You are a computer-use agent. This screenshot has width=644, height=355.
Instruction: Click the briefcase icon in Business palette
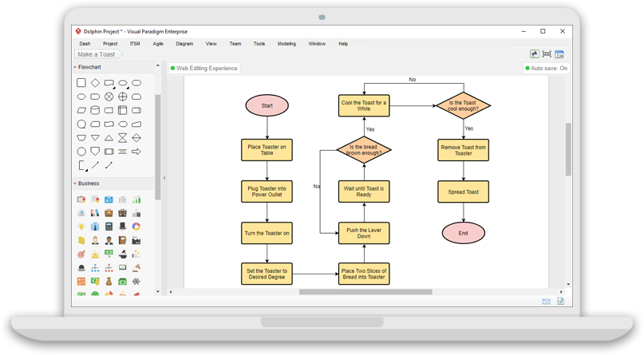pos(109,213)
